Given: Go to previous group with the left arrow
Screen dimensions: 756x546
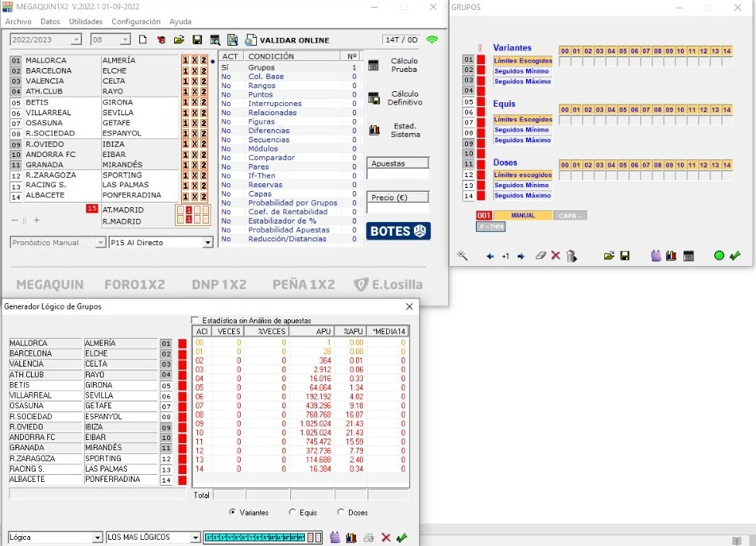Looking at the screenshot, I should tap(491, 257).
